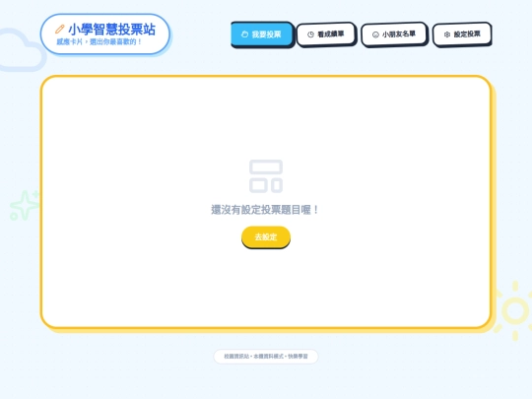Screen dimensions: 532x399
Task: Click the orange pencil icon in logo
Action: point(60,30)
